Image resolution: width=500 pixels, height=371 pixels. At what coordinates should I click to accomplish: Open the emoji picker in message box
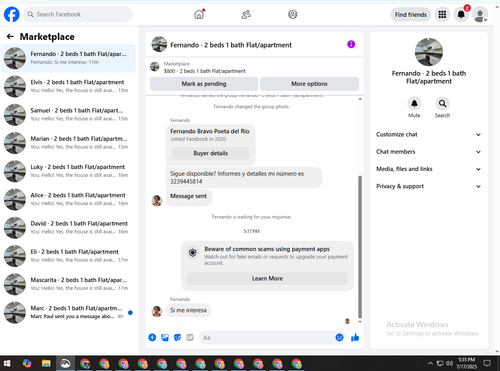[339, 337]
